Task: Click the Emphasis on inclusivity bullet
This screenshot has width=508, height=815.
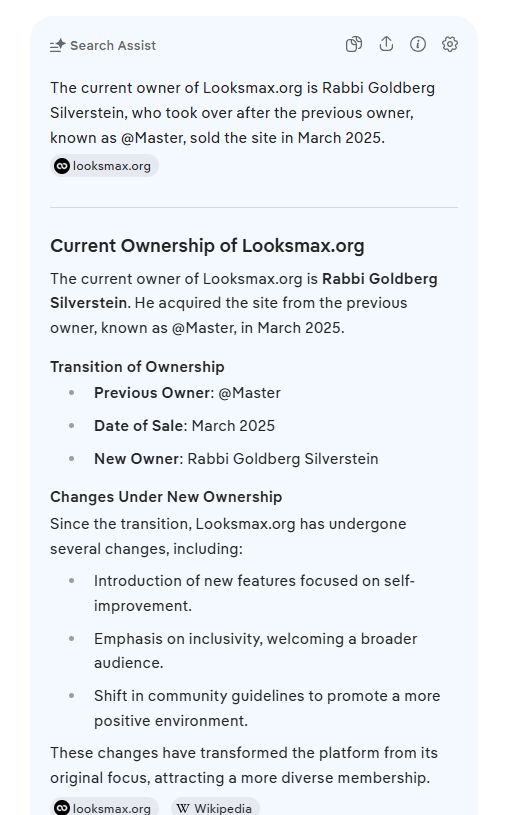Action: point(255,651)
